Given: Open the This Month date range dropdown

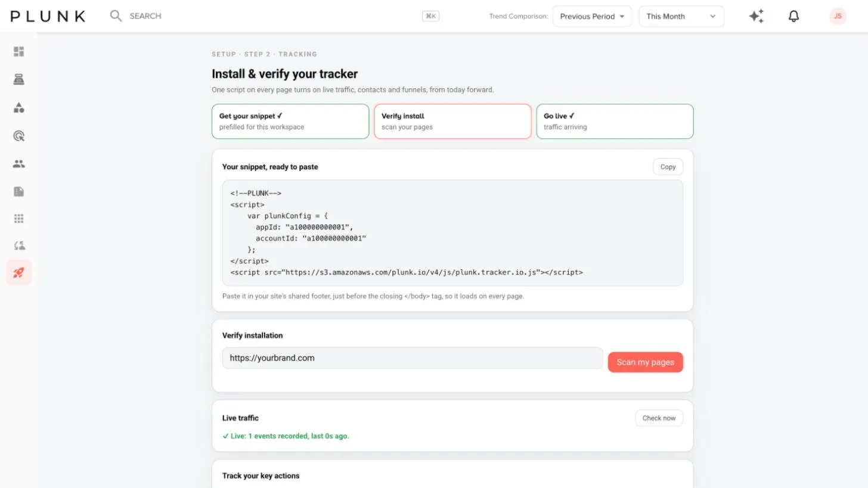Looking at the screenshot, I should 681,16.
